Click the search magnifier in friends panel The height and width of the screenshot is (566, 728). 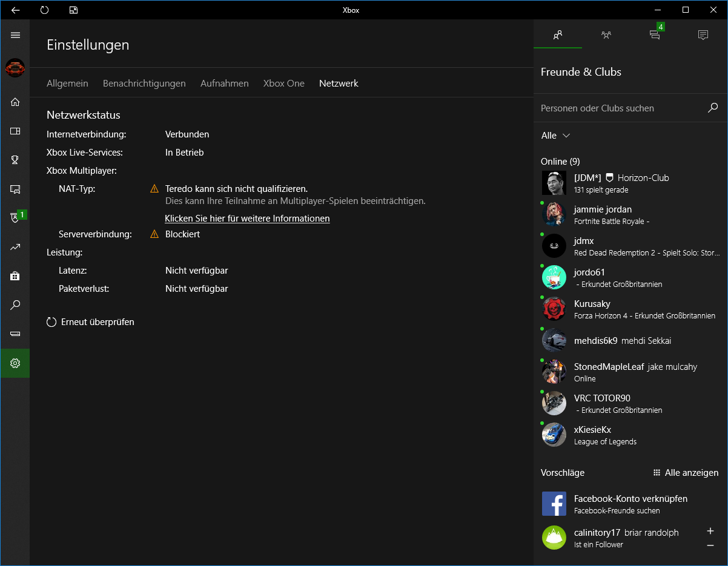(x=713, y=108)
